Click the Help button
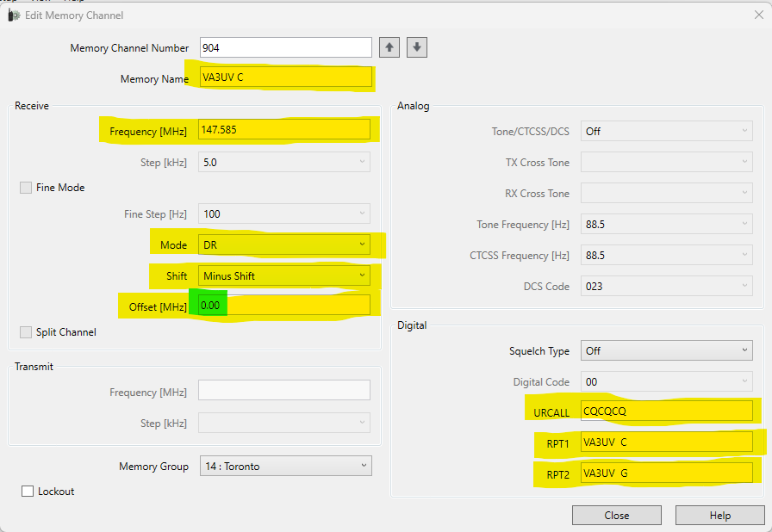The height and width of the screenshot is (532, 772). point(719,516)
